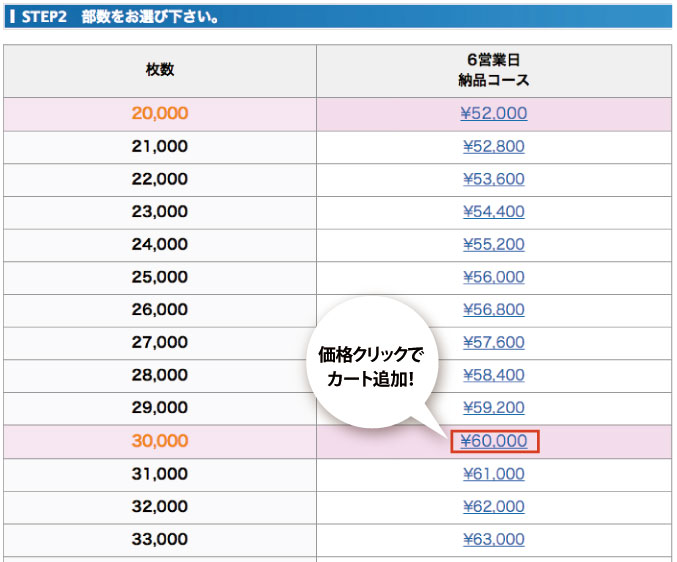Choose the ¥59,200 price for 29,000 sheets
The width and height of the screenshot is (677, 562).
(x=494, y=407)
